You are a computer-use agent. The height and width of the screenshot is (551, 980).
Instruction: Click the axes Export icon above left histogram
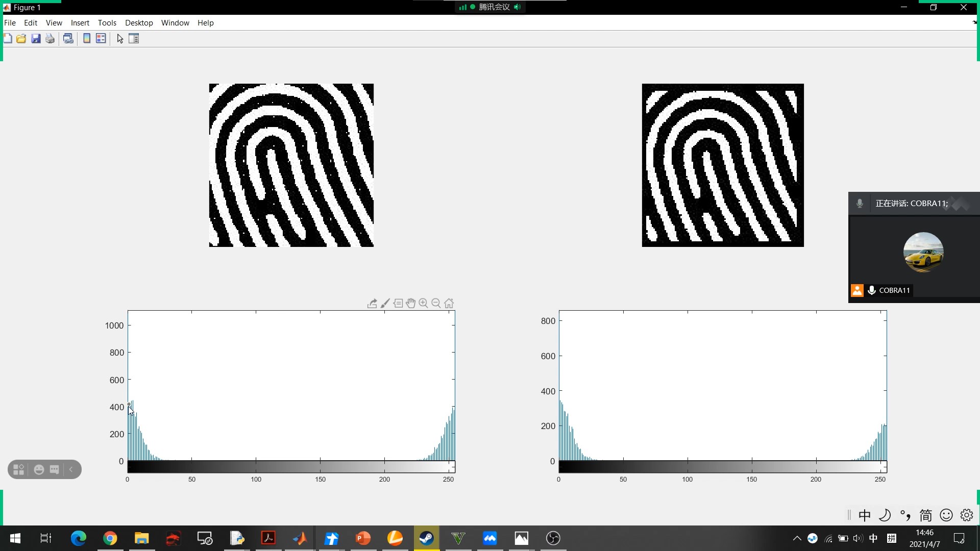[372, 304]
